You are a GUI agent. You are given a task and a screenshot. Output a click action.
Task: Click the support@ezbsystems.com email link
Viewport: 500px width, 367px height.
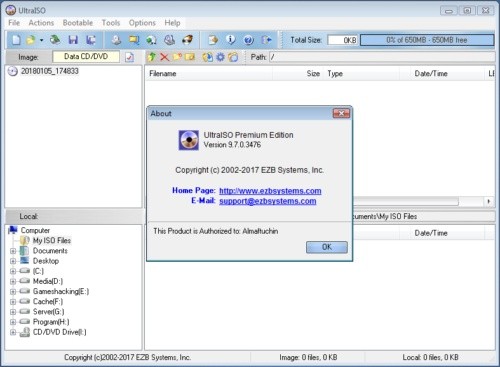(x=268, y=201)
